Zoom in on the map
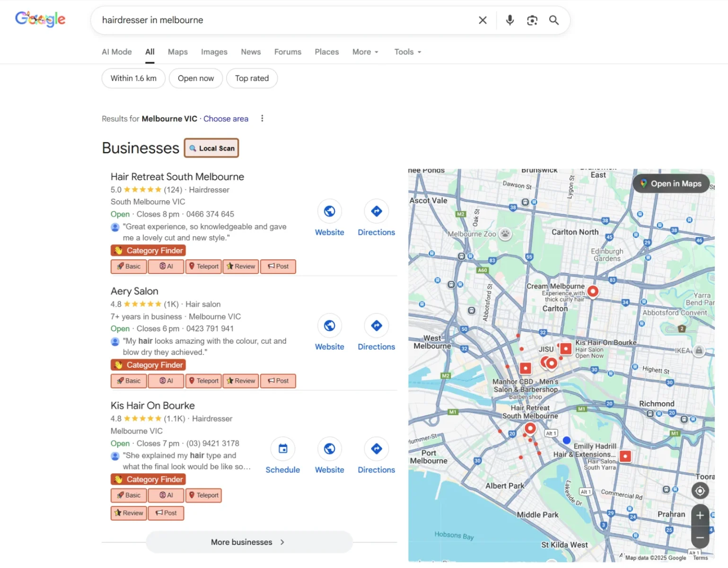This screenshot has height=568, width=728. point(700,515)
